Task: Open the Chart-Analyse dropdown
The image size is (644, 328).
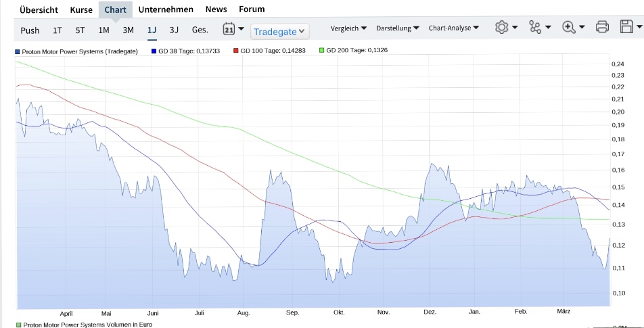Action: tap(454, 28)
